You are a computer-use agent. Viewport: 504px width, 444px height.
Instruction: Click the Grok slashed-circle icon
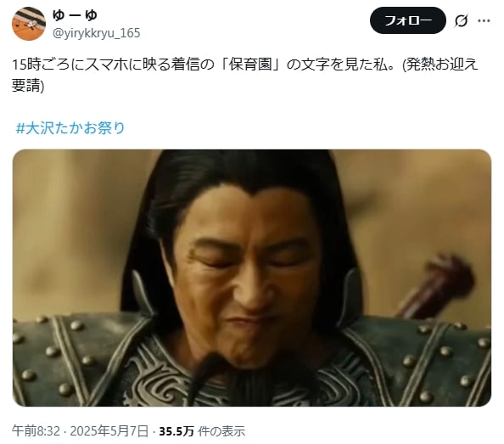(461, 21)
